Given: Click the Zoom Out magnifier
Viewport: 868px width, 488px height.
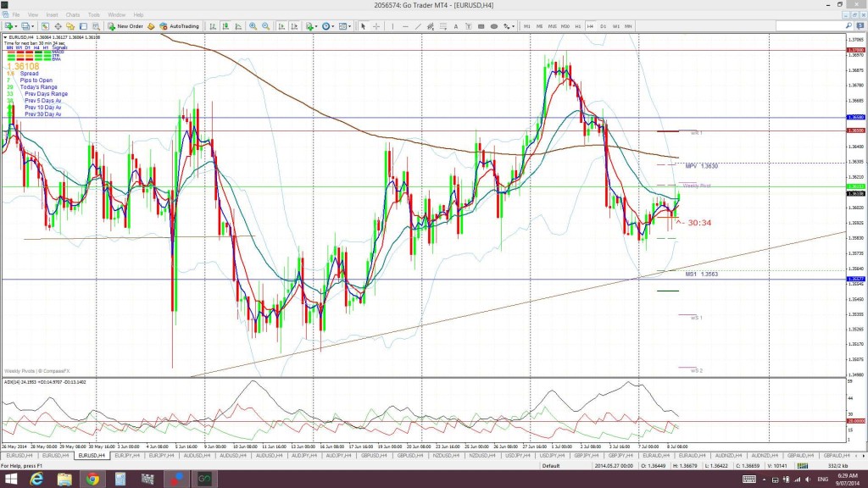Looking at the screenshot, I should [x=265, y=26].
